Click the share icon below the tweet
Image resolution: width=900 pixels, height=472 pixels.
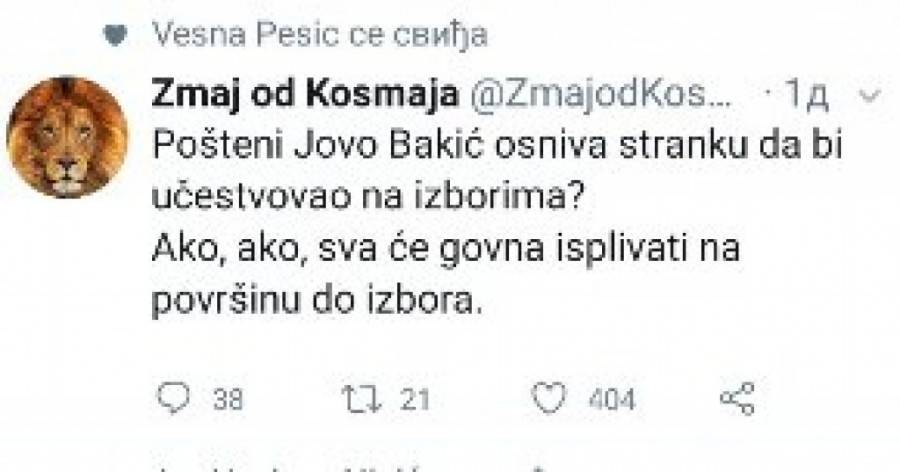tap(737, 399)
